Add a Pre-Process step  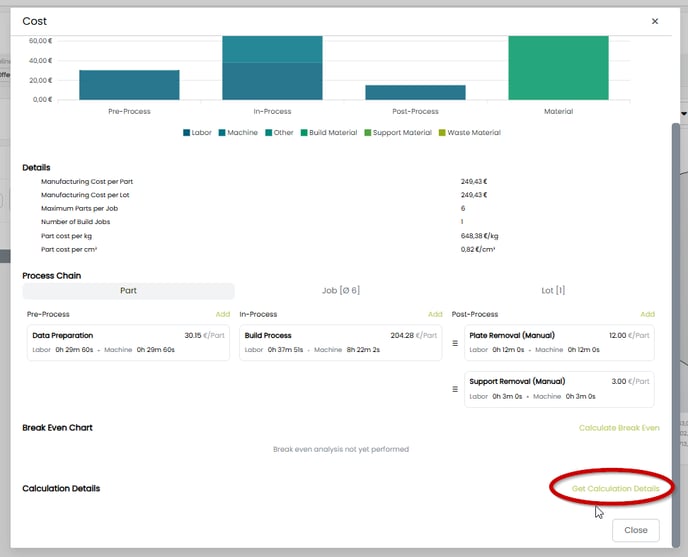pos(222,314)
